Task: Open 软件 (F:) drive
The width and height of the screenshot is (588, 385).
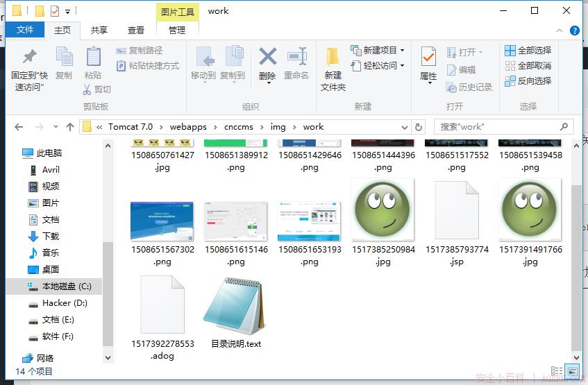Action: (51, 336)
